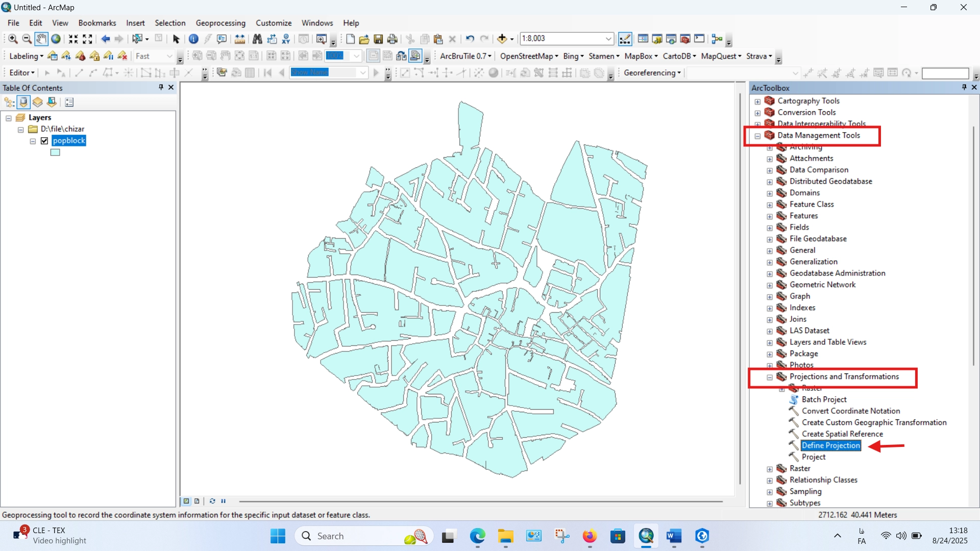The height and width of the screenshot is (551, 980).
Task: Open the Bookmarks menu
Action: (97, 23)
